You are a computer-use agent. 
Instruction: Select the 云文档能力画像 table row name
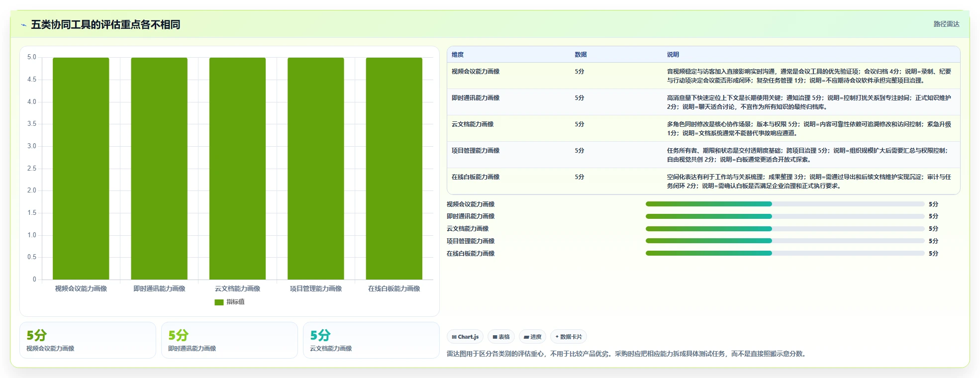coord(473,124)
